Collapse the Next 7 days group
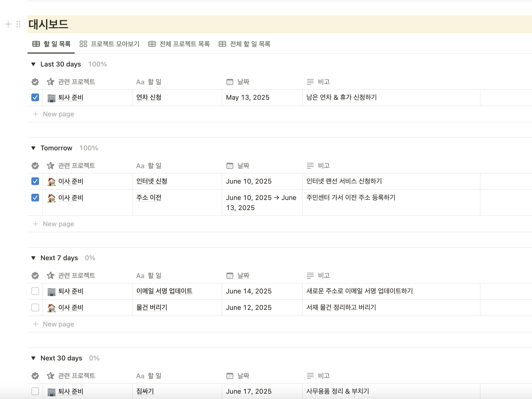This screenshot has height=399, width=532. [x=33, y=258]
